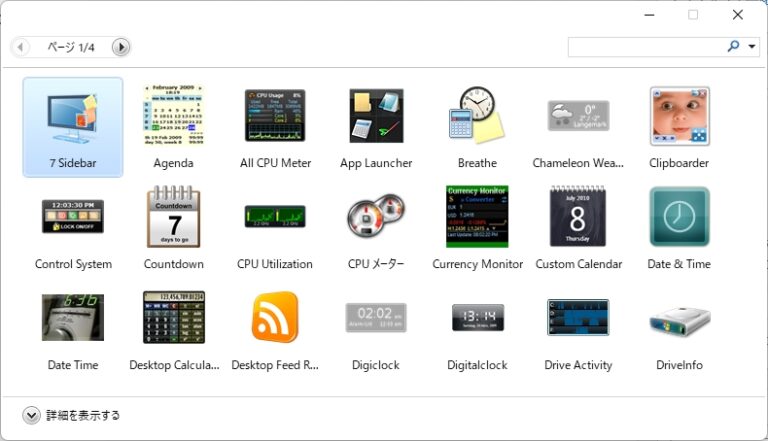
Task: Open the Countdown gadget
Action: (x=173, y=217)
